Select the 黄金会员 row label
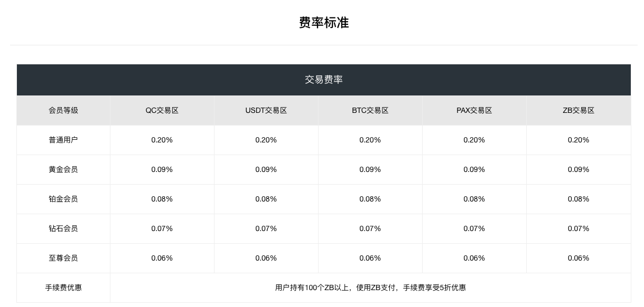Screen dimensions: 644x307 pyautogui.click(x=63, y=169)
